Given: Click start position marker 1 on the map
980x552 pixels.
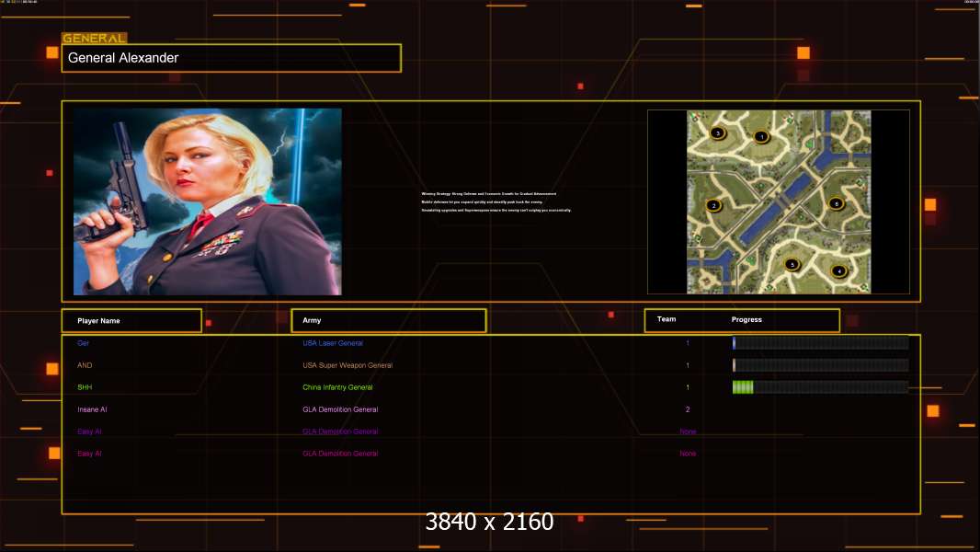Looking at the screenshot, I should point(760,136).
